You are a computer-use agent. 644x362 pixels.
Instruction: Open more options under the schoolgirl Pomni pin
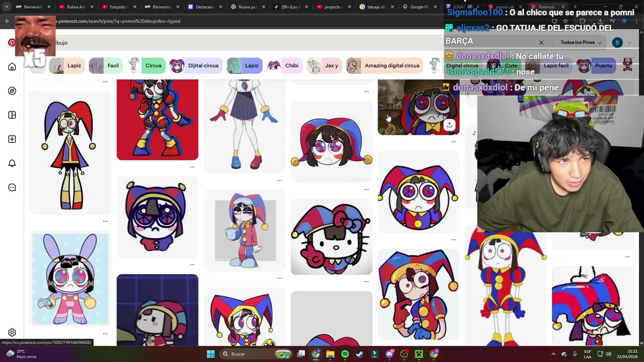pos(279,180)
